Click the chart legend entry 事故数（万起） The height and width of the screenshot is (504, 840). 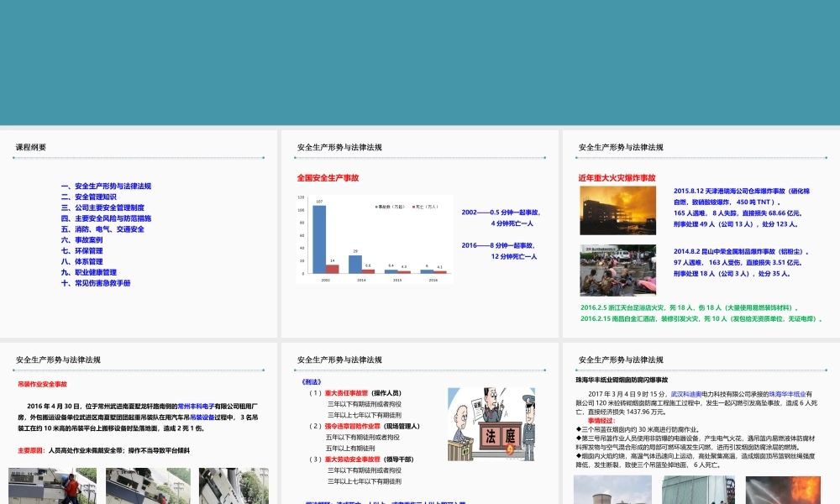[390, 207]
